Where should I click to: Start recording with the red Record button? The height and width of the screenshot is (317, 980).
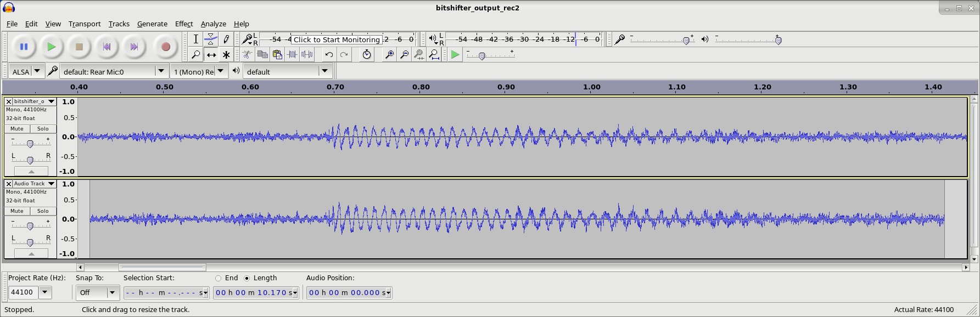pyautogui.click(x=165, y=47)
